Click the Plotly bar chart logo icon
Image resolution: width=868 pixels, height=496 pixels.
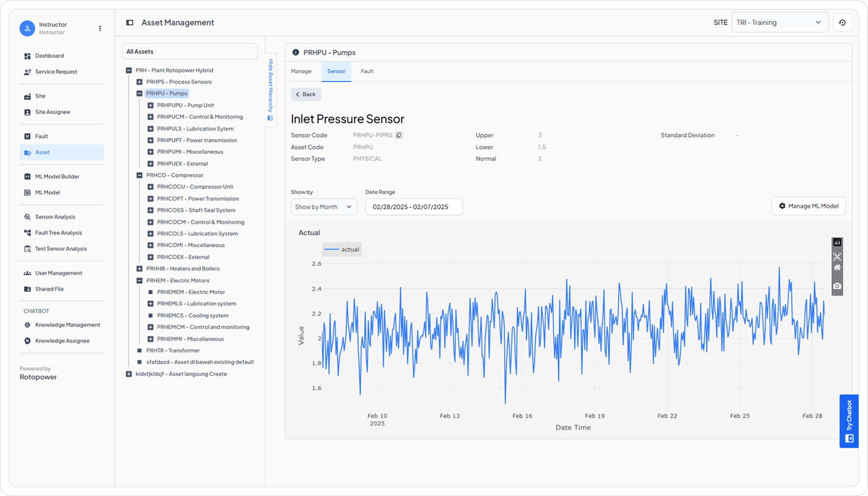pyautogui.click(x=837, y=242)
